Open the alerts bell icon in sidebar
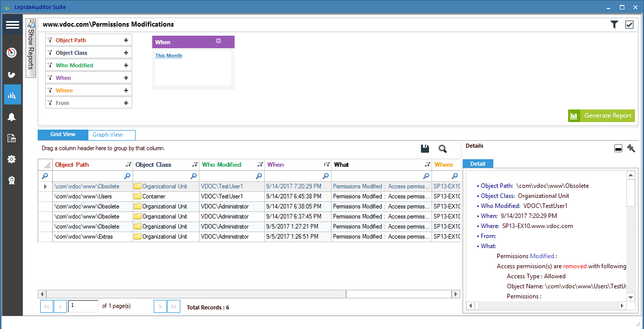Image resolution: width=644 pixels, height=329 pixels. tap(12, 117)
